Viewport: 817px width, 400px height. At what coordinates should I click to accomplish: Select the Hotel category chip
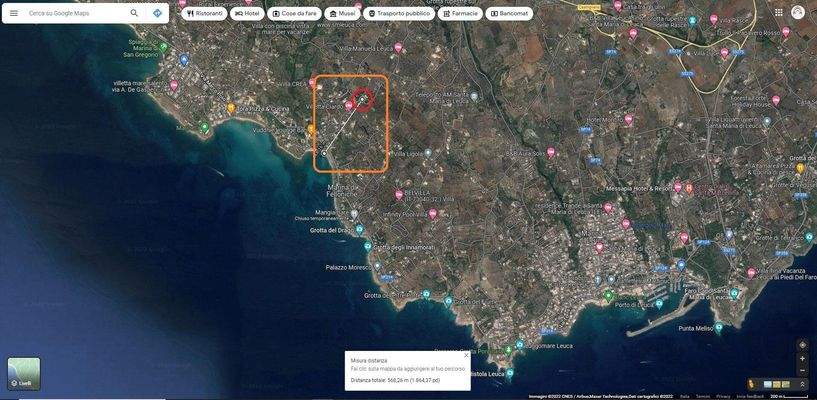[248, 13]
